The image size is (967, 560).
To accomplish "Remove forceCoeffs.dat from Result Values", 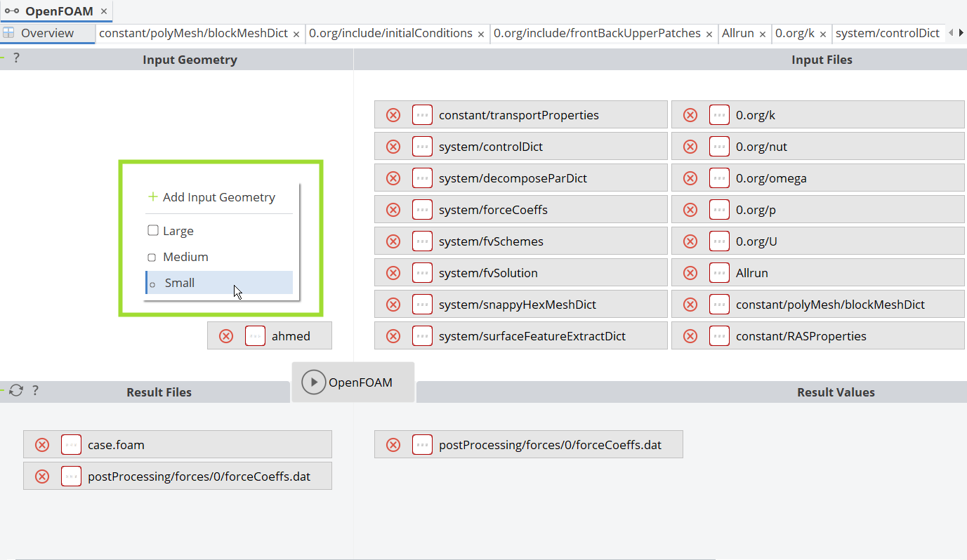I will [x=393, y=445].
